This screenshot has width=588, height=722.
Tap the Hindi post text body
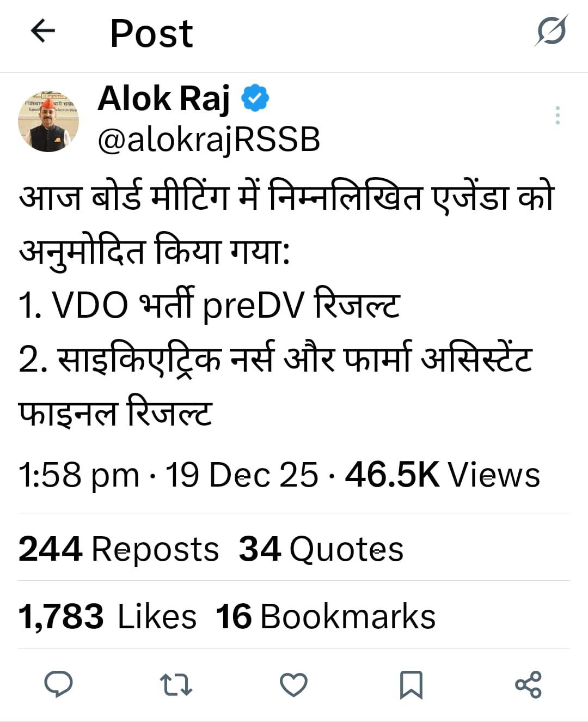point(286,304)
